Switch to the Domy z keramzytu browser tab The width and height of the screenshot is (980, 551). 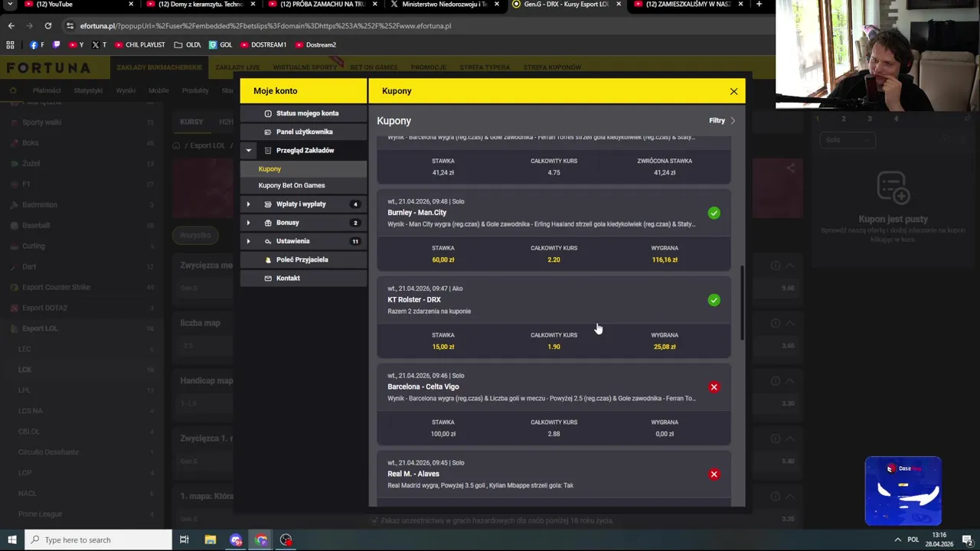tap(199, 5)
